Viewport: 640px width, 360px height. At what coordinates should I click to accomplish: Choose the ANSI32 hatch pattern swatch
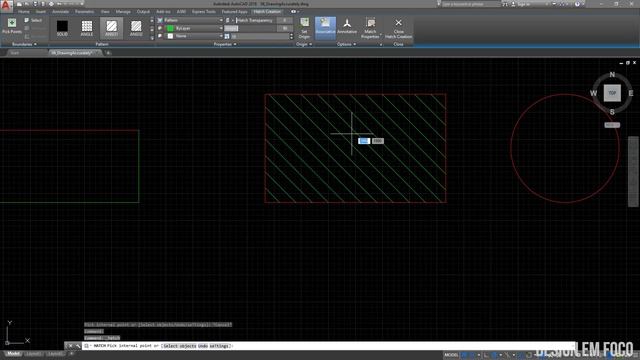coord(136,28)
